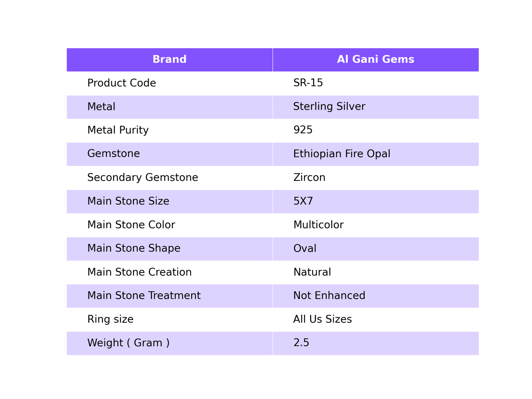Viewport: 532px width, 399px height.
Task: Click the Main Stone Size label
Action: tap(128, 201)
